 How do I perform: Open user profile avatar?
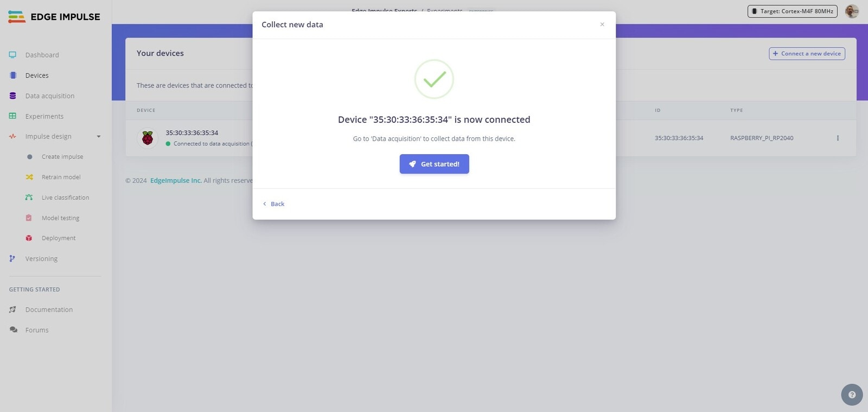852,11
